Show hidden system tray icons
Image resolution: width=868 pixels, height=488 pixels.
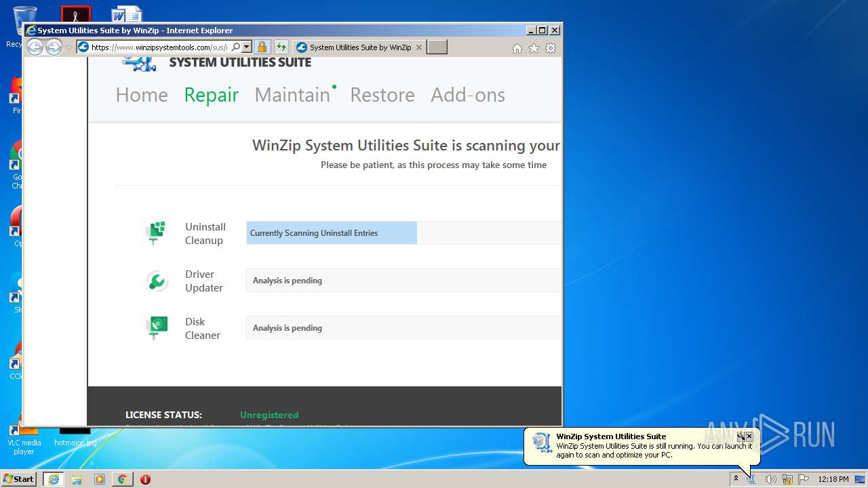tap(736, 479)
